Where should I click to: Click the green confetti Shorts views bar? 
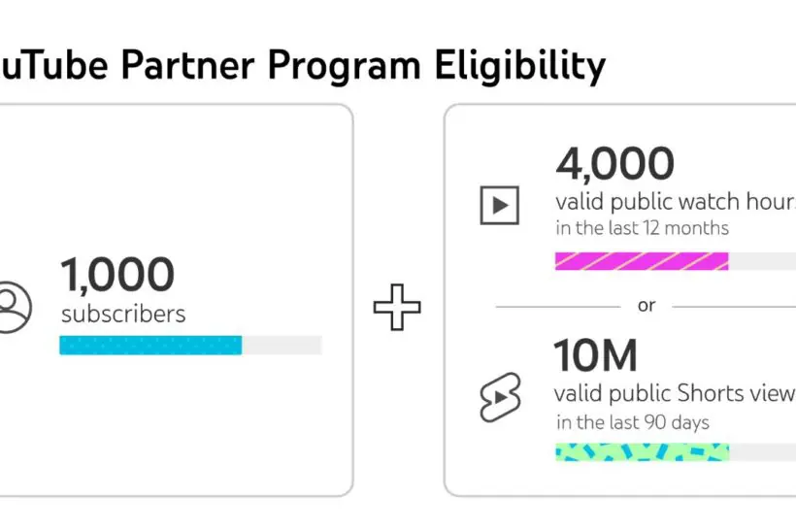[643, 451]
